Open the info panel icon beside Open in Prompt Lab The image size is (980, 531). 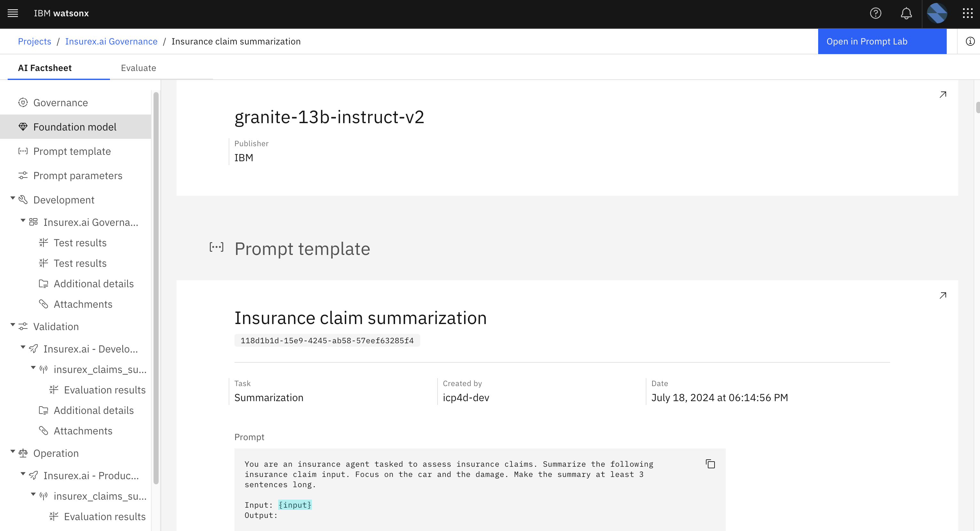969,41
